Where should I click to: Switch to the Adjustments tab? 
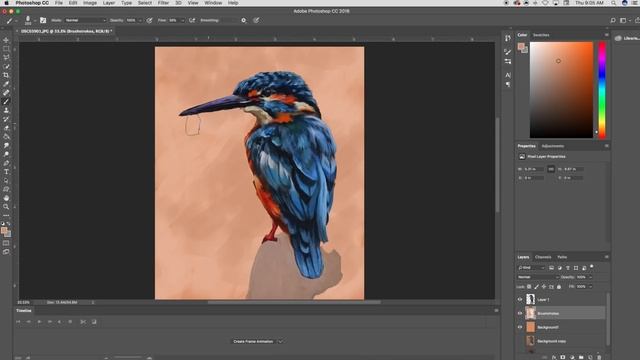[553, 146]
